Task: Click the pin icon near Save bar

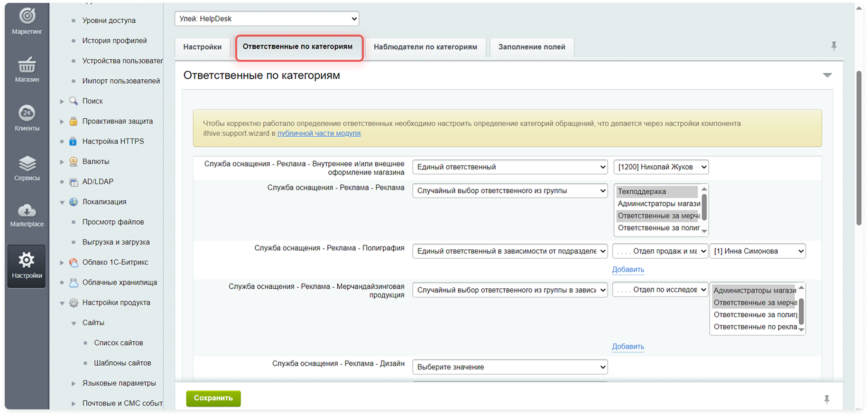Action: point(827,399)
